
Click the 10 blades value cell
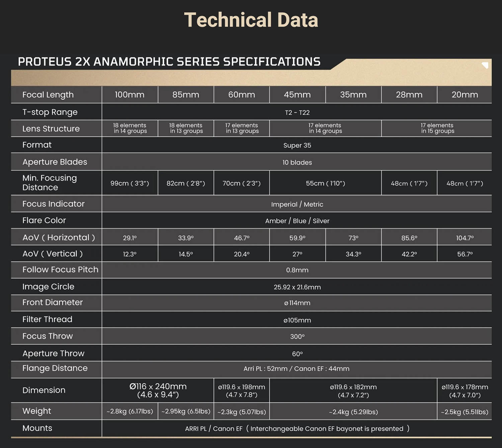pyautogui.click(x=297, y=162)
